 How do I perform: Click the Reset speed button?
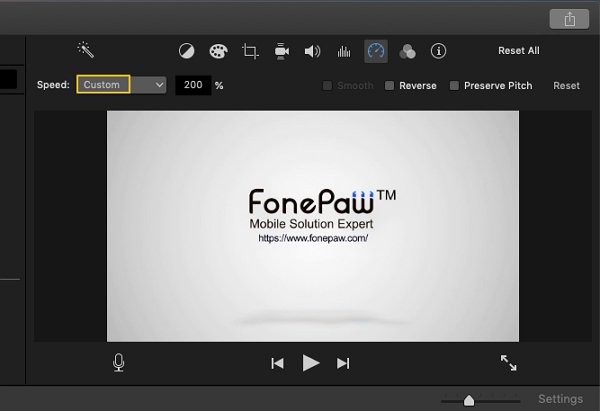pyautogui.click(x=566, y=86)
